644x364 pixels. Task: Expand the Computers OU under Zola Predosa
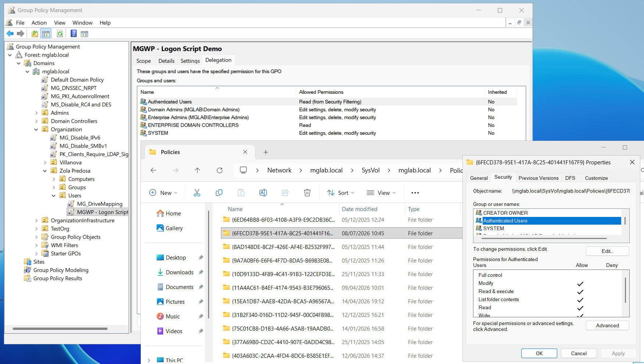(54, 179)
